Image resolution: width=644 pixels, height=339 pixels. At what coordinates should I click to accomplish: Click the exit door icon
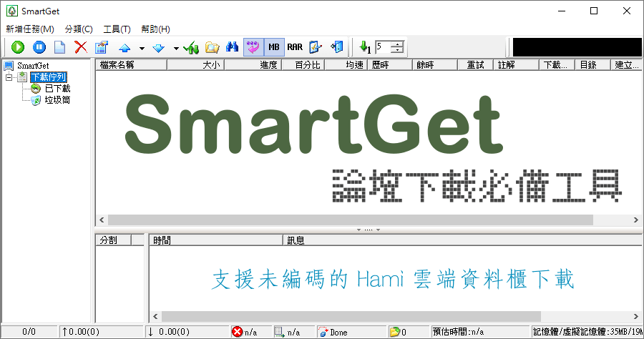click(337, 47)
